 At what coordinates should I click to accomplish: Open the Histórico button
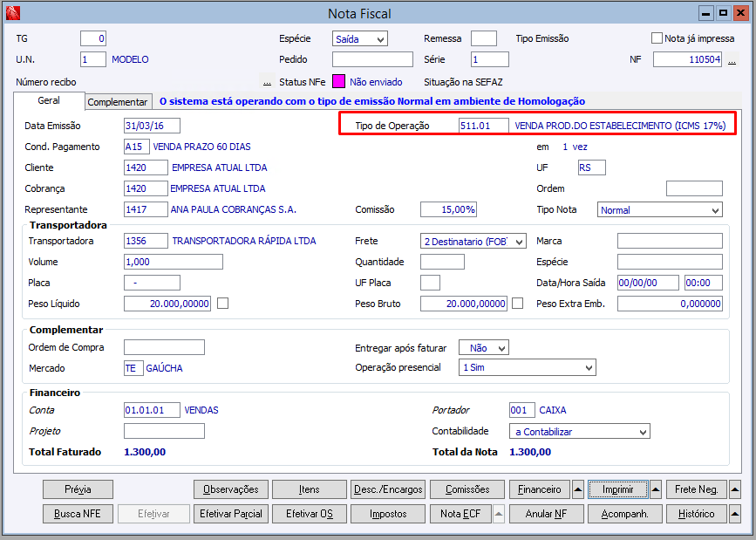tap(696, 514)
